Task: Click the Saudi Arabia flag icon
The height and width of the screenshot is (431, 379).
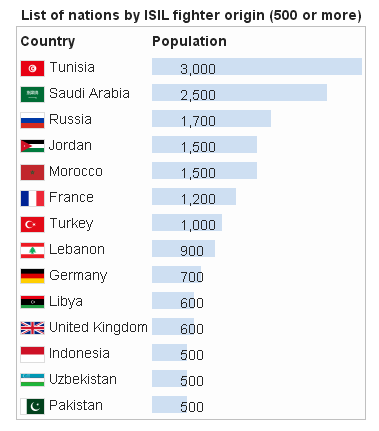Action: pyautogui.click(x=32, y=94)
